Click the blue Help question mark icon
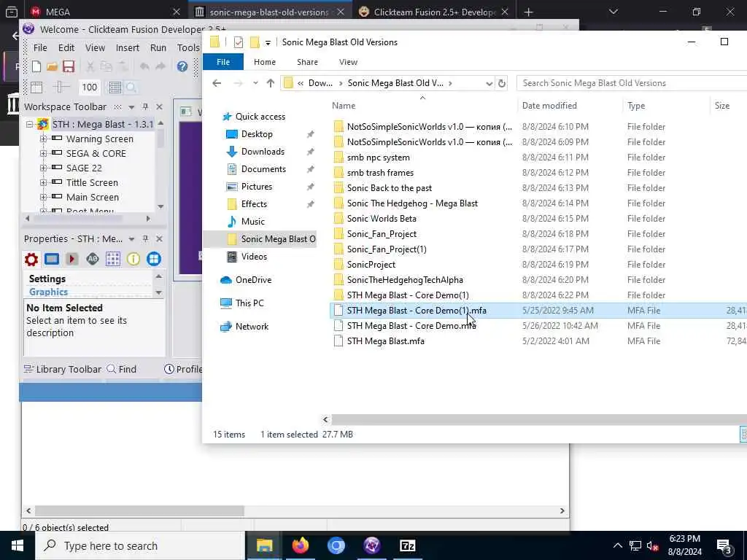 click(182, 66)
